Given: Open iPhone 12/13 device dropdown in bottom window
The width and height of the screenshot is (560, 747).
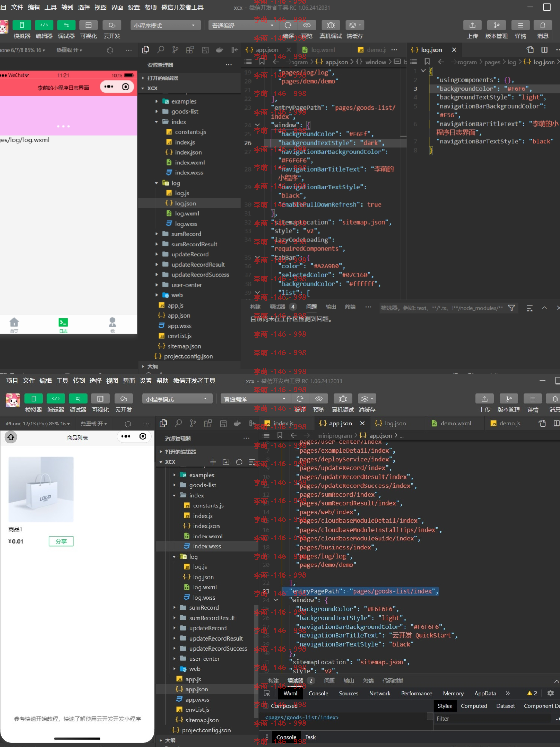Looking at the screenshot, I should [x=37, y=424].
